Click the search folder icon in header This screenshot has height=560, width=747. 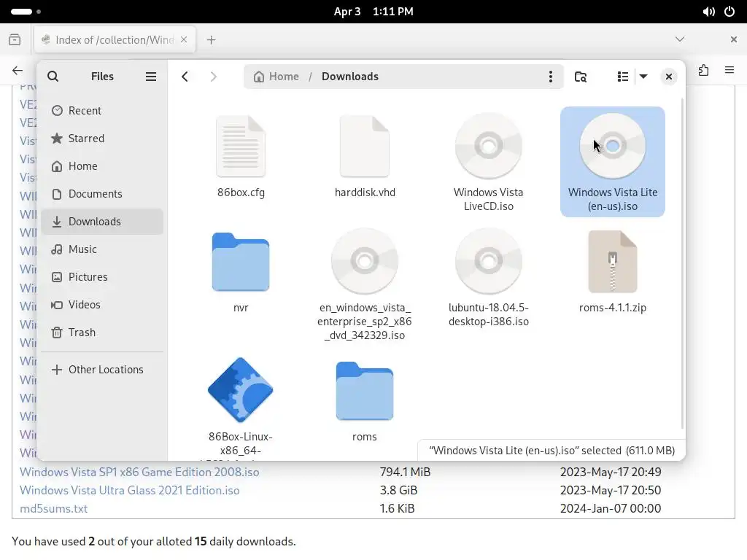tap(580, 76)
